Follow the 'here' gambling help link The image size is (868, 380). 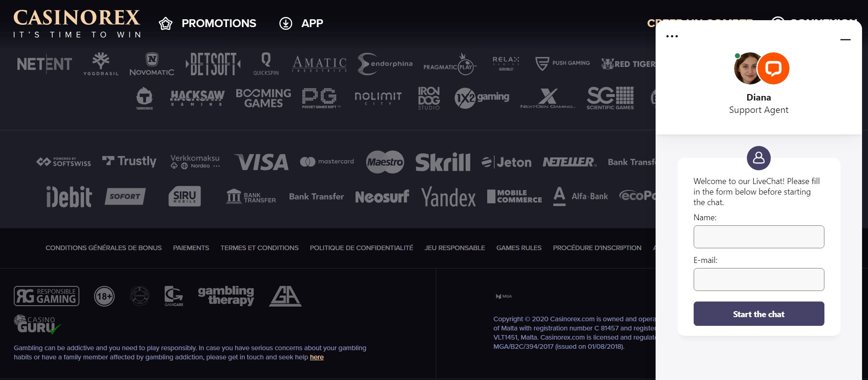(x=317, y=357)
